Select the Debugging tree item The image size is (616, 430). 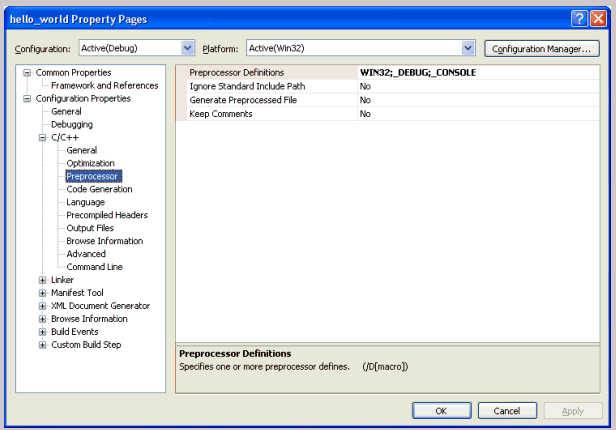click(72, 125)
